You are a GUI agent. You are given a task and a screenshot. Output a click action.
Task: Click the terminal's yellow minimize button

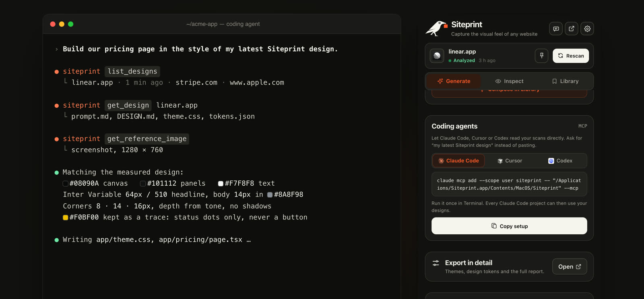[62, 24]
